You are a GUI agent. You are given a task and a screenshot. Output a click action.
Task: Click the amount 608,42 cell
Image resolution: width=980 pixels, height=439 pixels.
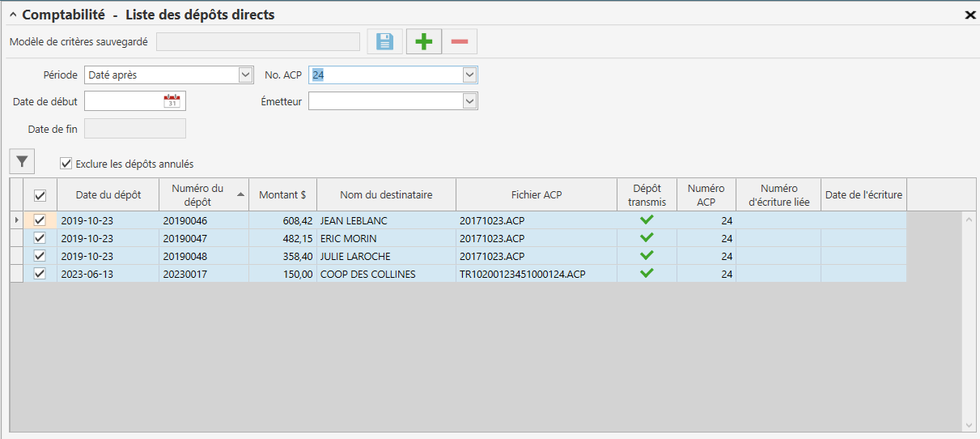point(282,220)
